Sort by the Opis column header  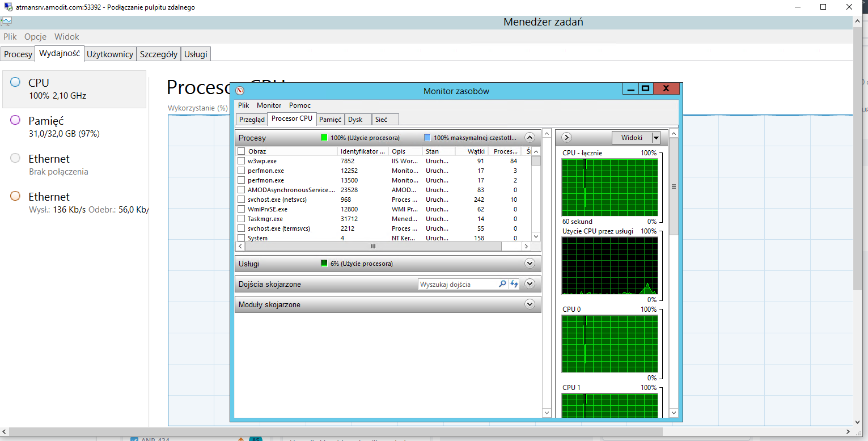click(405, 151)
